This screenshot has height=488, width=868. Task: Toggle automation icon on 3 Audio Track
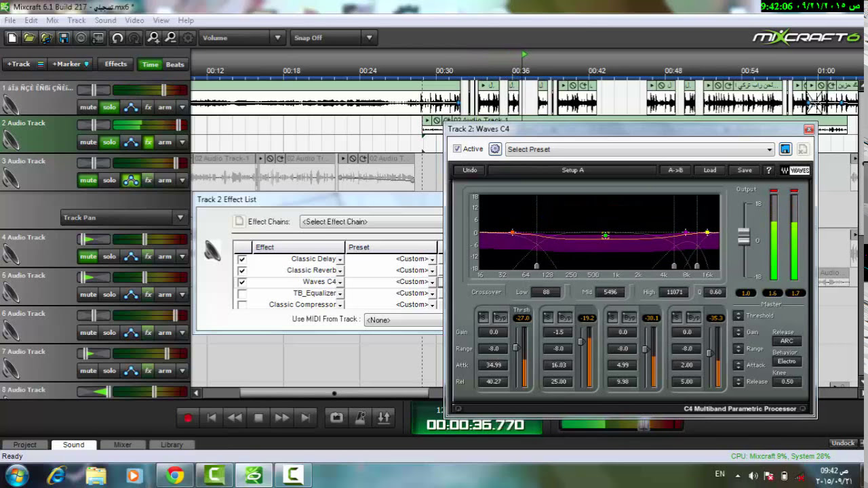click(131, 180)
